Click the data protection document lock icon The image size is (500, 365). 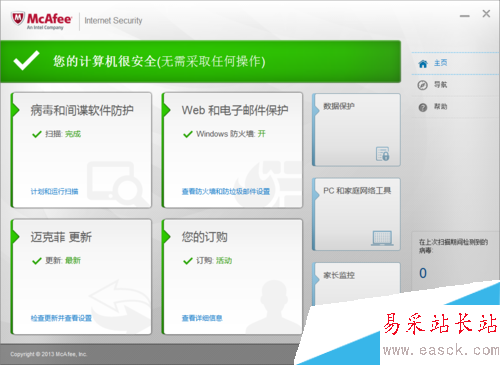point(383,154)
